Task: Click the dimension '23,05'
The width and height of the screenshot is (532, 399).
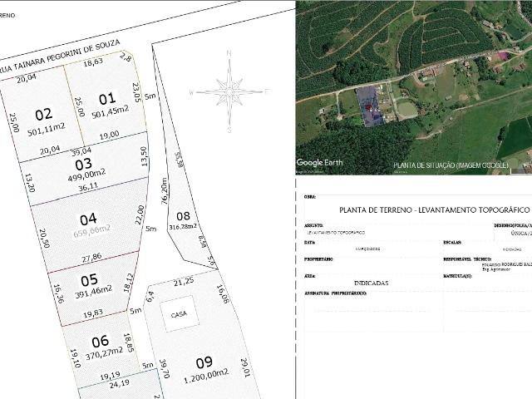Action: point(136,92)
